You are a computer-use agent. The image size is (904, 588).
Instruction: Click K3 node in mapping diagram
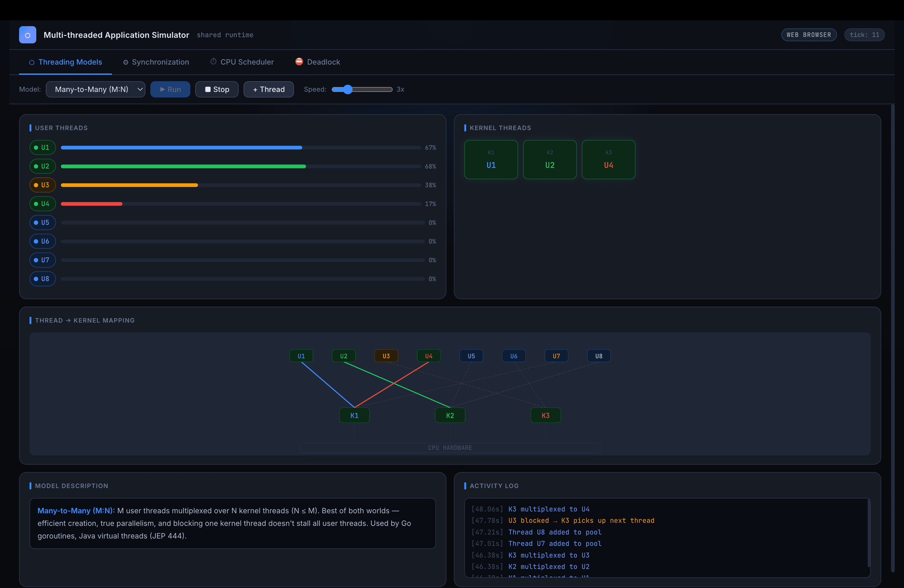tap(546, 415)
